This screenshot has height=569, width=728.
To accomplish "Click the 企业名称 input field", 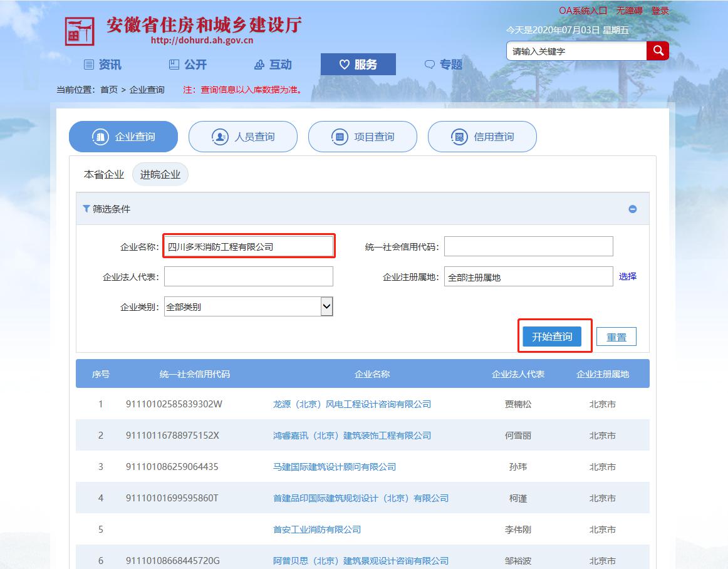I will [x=249, y=246].
